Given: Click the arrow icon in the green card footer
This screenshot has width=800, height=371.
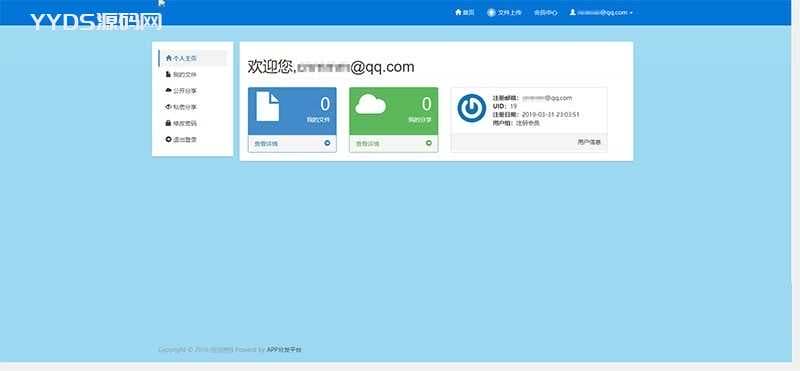Looking at the screenshot, I should [x=429, y=143].
